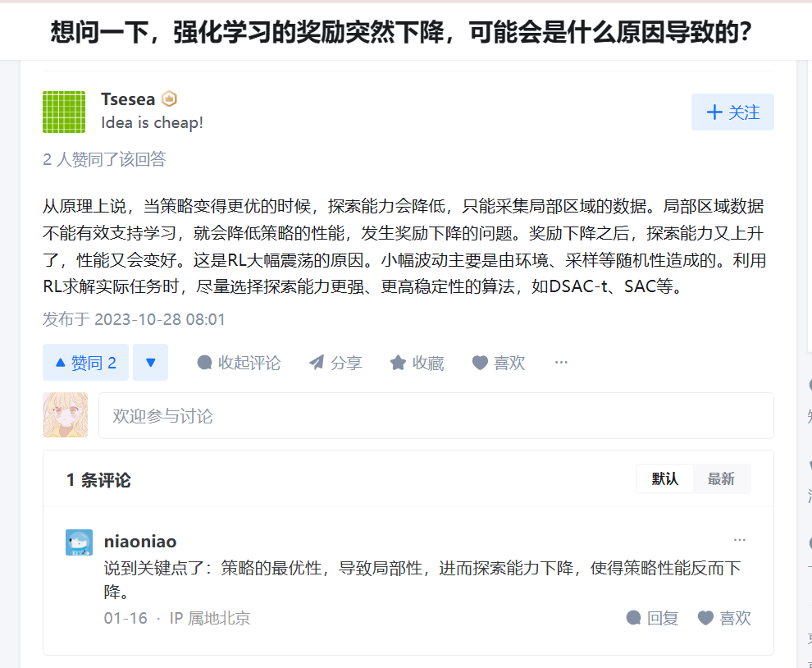Click niaoniao's avatar thumbnail

point(78,542)
